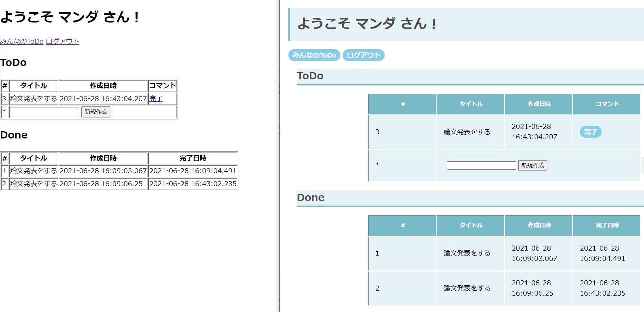Click the 完了日時 header in the plain Done table
This screenshot has height=312, width=644.
coord(193,158)
